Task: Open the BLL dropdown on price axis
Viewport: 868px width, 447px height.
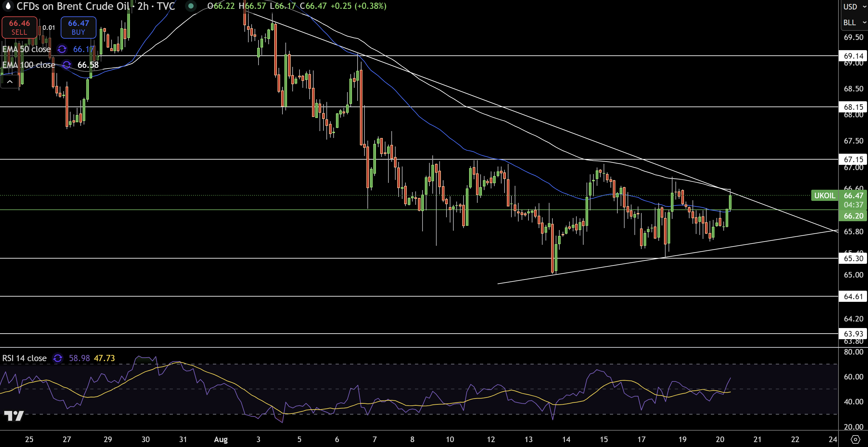Action: tap(855, 23)
